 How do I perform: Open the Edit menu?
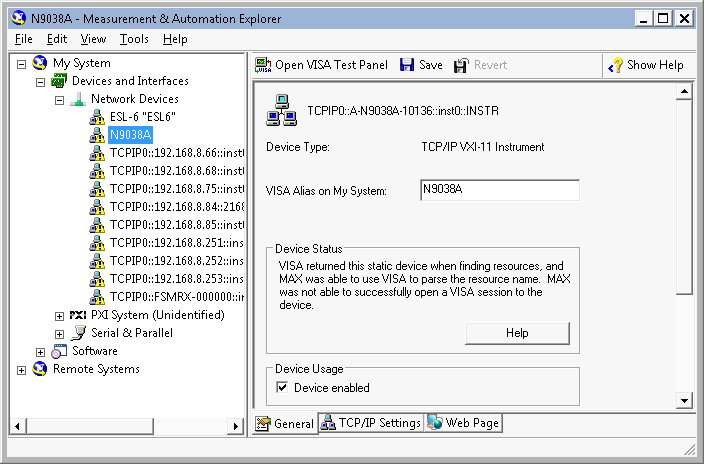(57, 39)
